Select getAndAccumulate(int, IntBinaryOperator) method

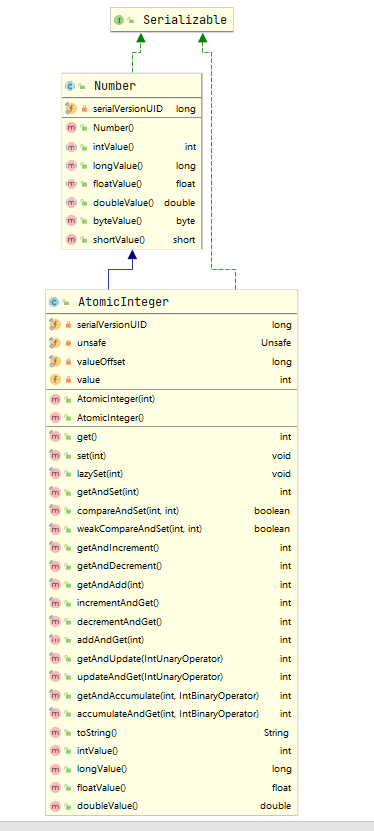172,695
